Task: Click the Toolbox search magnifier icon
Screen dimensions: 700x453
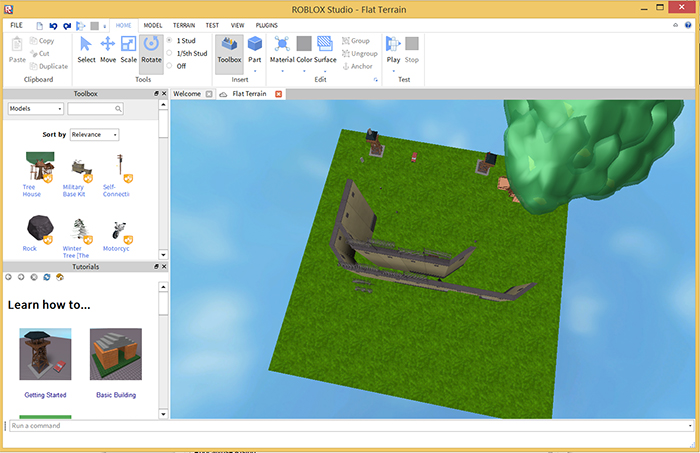Action: tap(118, 108)
